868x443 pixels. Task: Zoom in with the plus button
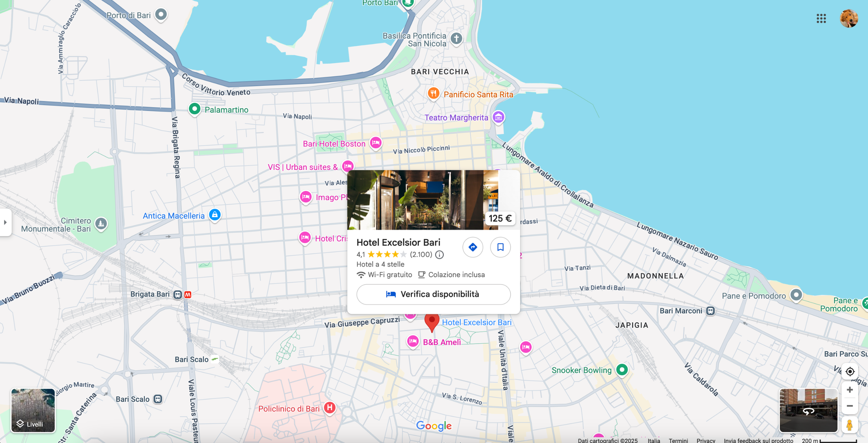click(x=850, y=390)
